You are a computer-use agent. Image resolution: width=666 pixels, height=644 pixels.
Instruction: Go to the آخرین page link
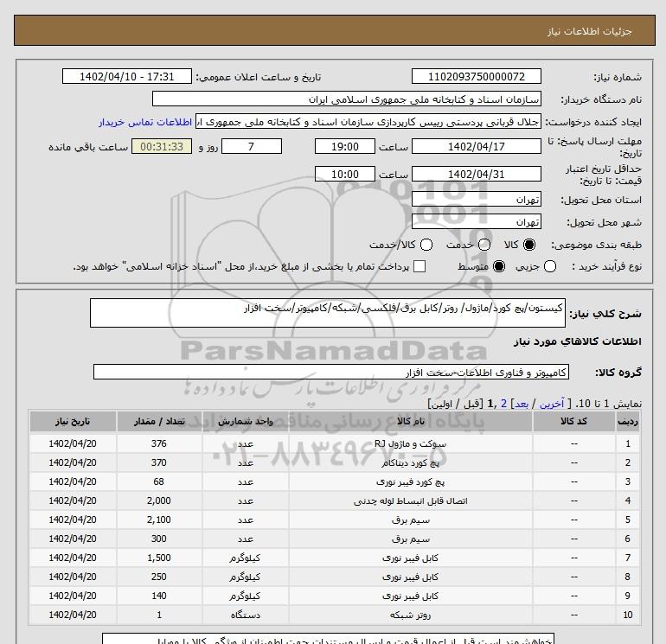[551, 404]
